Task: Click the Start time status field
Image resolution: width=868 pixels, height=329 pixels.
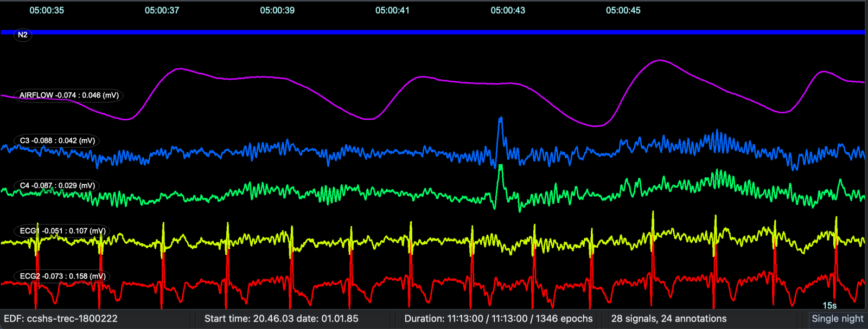Action: [281, 319]
